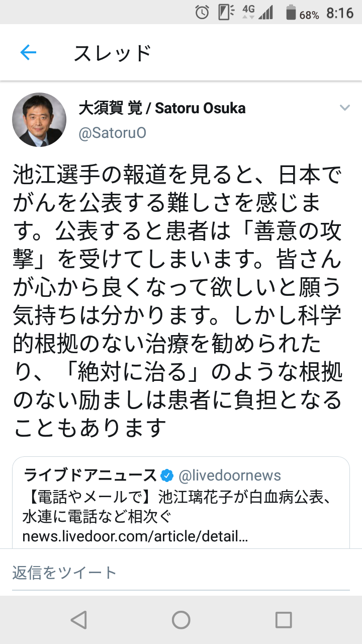
Task: Tap the alarm clock status icon
Action: [x=202, y=13]
